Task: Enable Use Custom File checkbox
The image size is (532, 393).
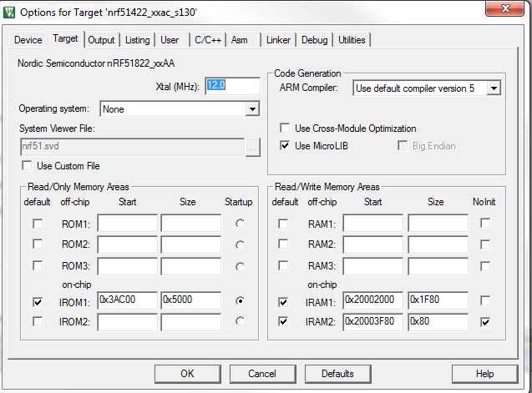Action: point(27,166)
